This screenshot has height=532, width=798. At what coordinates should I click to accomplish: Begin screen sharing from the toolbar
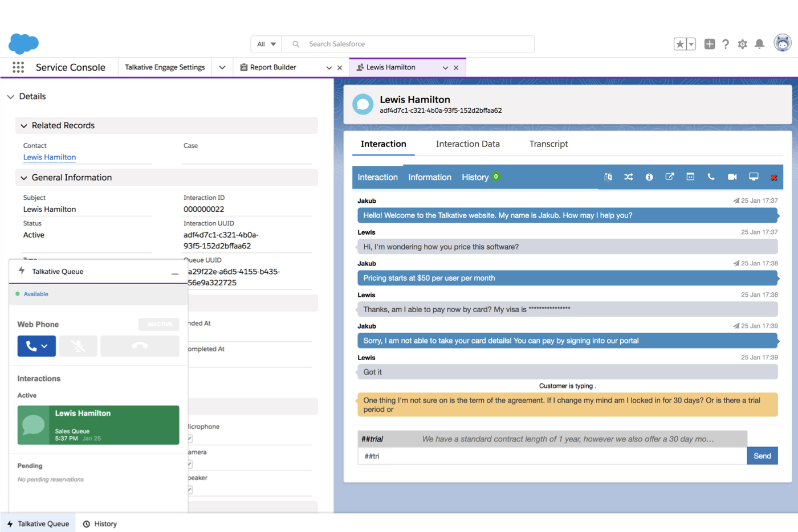pyautogui.click(x=754, y=177)
